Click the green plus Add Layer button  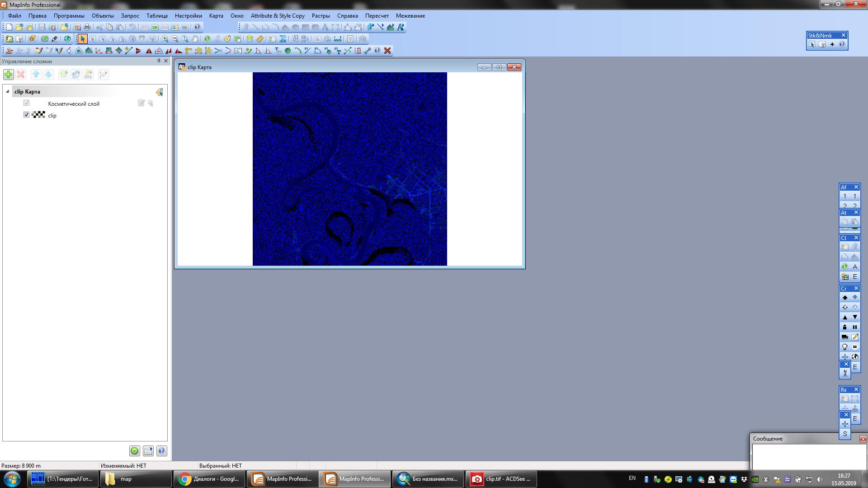9,75
